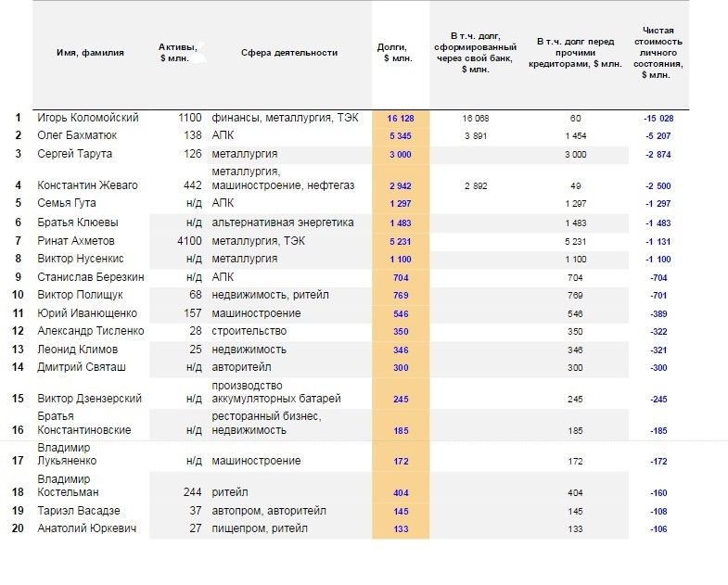The height and width of the screenshot is (585, 728).
Task: Select the own-bank debt value 3 891
Action: 476,136
